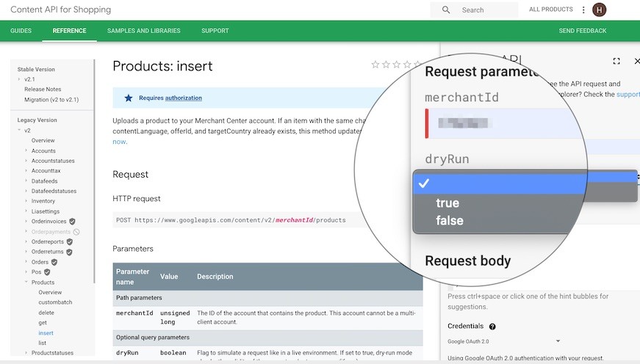
Task: Open Datafeedstatuses in the sidebar
Action: click(x=54, y=191)
